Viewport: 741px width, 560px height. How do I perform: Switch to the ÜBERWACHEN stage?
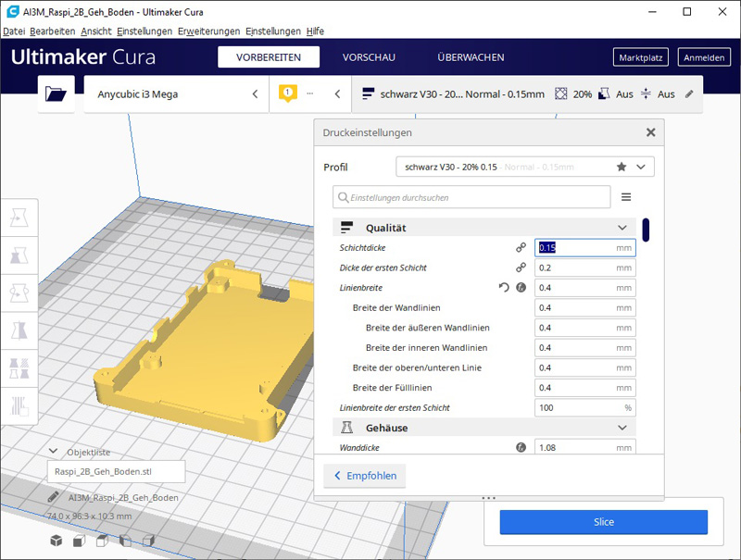[471, 57]
